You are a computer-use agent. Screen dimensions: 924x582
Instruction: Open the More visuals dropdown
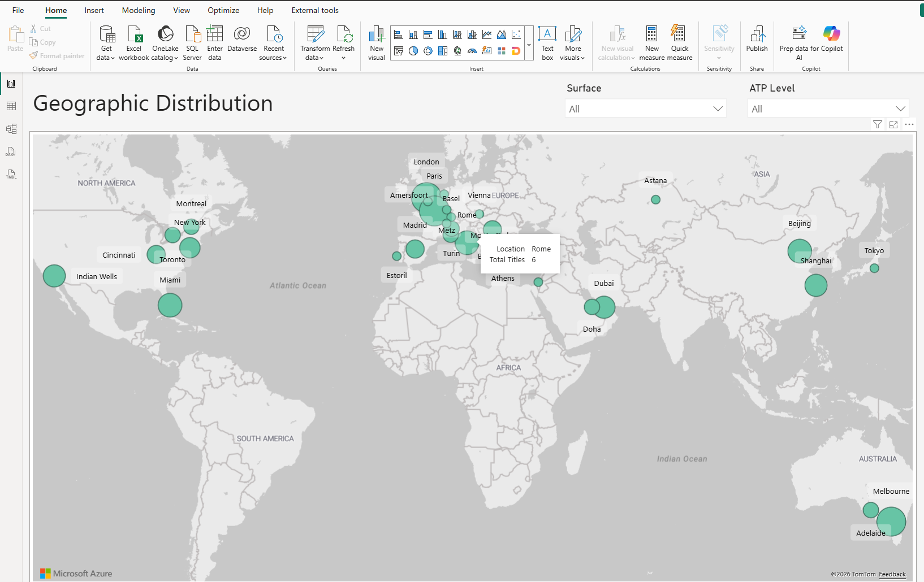(x=573, y=43)
